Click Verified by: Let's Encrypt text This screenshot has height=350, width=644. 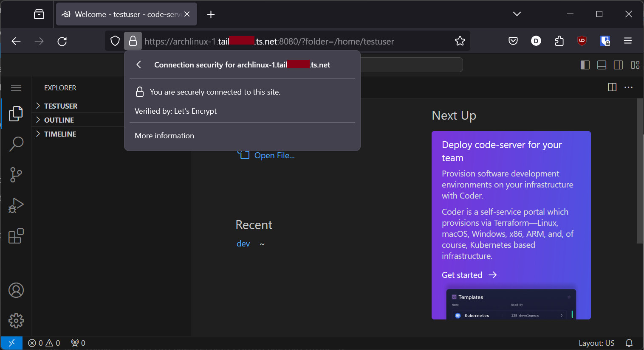click(x=175, y=111)
